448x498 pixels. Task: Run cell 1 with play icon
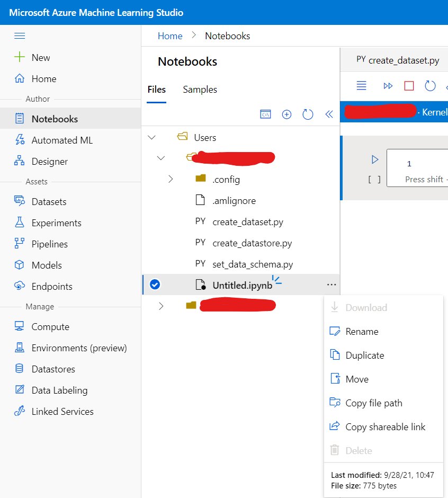click(x=375, y=159)
